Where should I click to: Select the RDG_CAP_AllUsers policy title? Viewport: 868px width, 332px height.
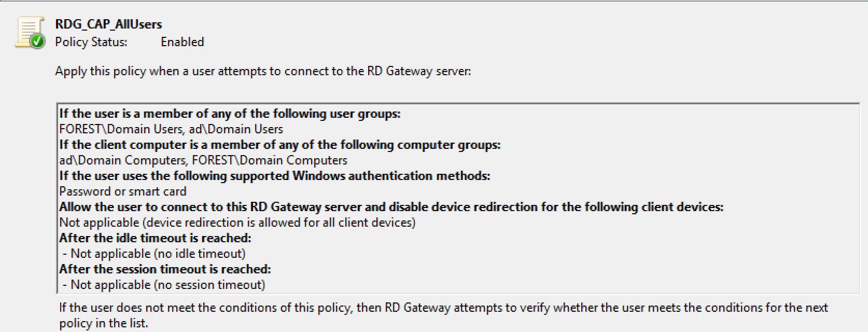click(108, 24)
